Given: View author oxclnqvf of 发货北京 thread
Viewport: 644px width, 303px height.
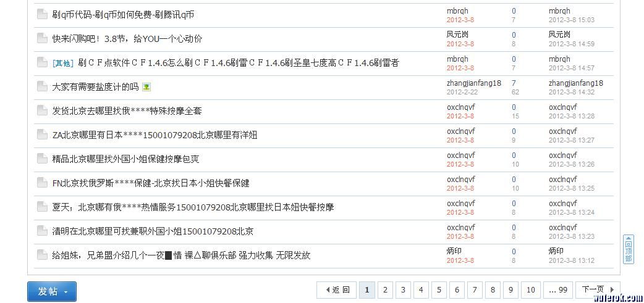Looking at the screenshot, I should [x=461, y=107].
